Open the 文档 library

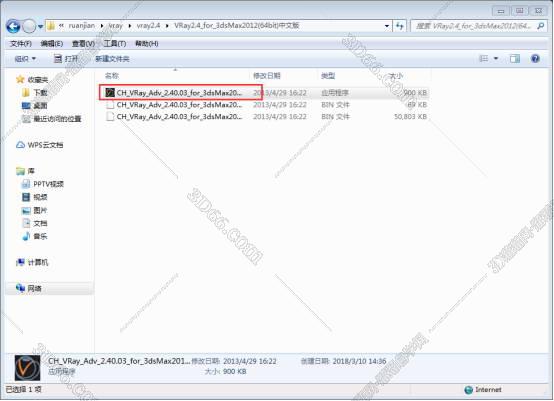40,223
